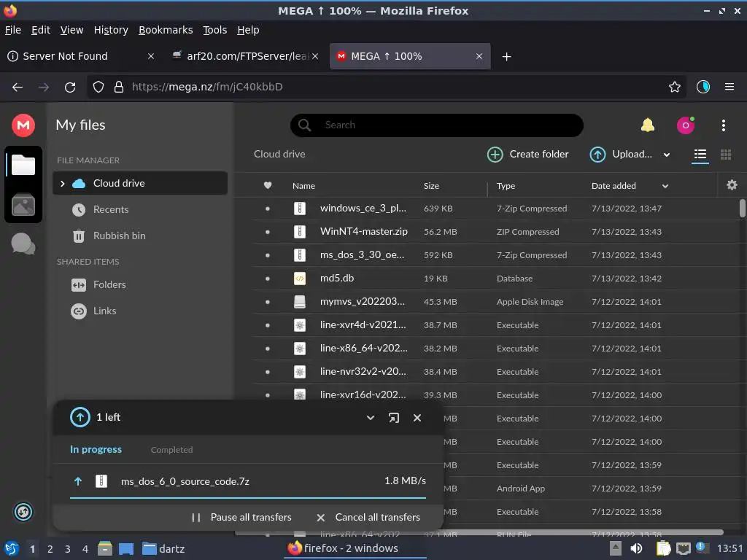Focus the MEGA search field
Image resolution: width=747 pixels, height=560 pixels.
(436, 125)
